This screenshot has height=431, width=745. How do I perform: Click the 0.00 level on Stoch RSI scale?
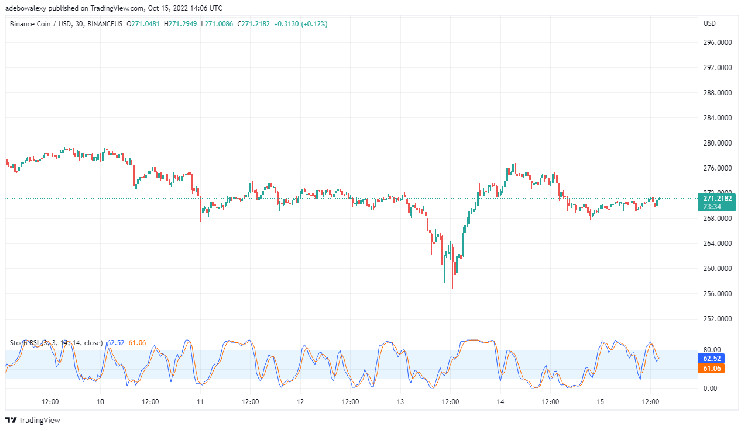tap(708, 388)
